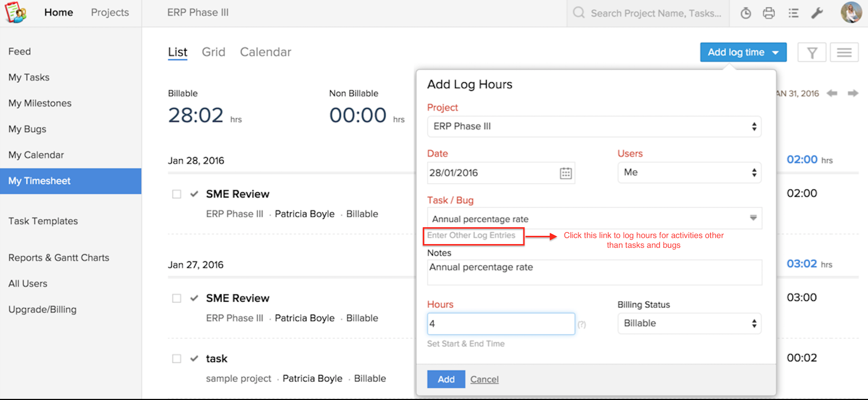Open the list view icon in header
868x400 pixels.
(793, 13)
